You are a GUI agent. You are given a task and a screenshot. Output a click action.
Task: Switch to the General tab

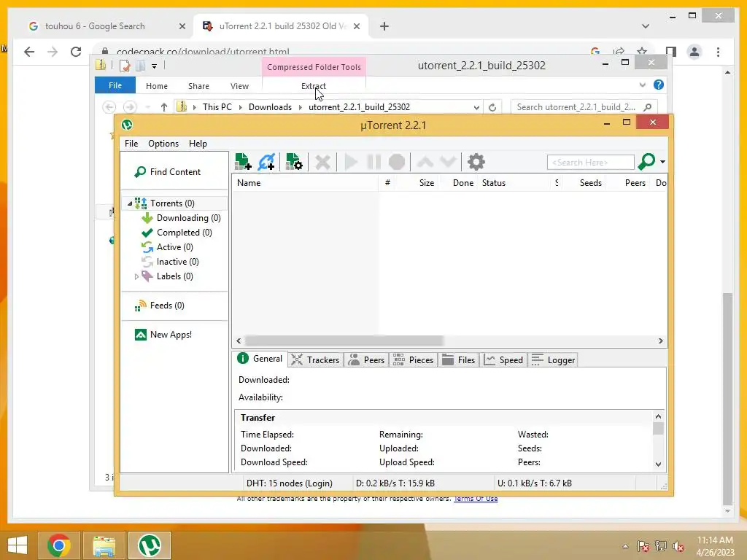click(260, 359)
